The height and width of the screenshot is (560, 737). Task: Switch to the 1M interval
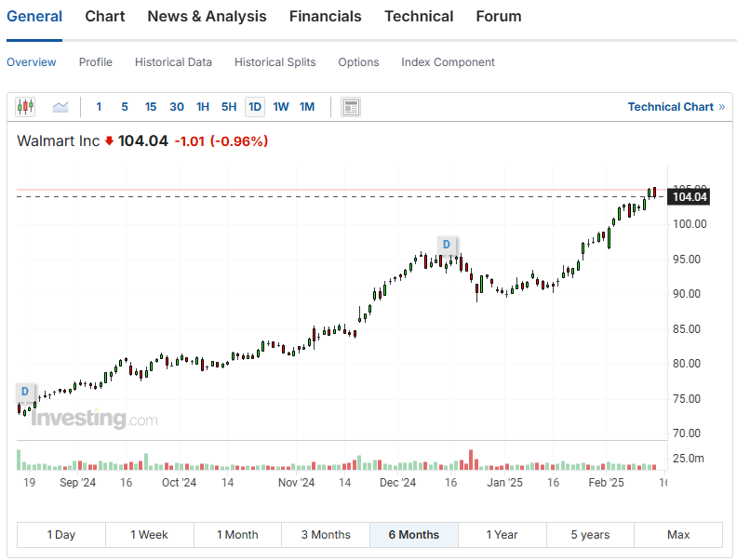[307, 107]
